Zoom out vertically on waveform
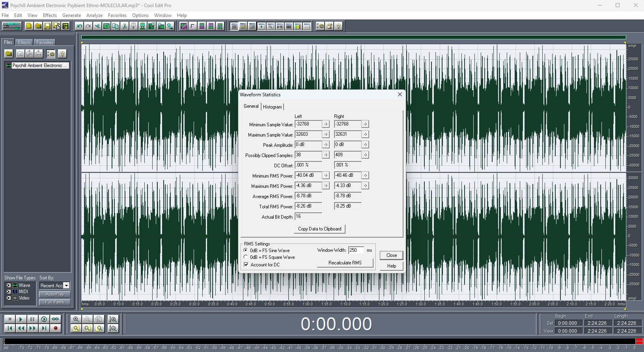 113,328
